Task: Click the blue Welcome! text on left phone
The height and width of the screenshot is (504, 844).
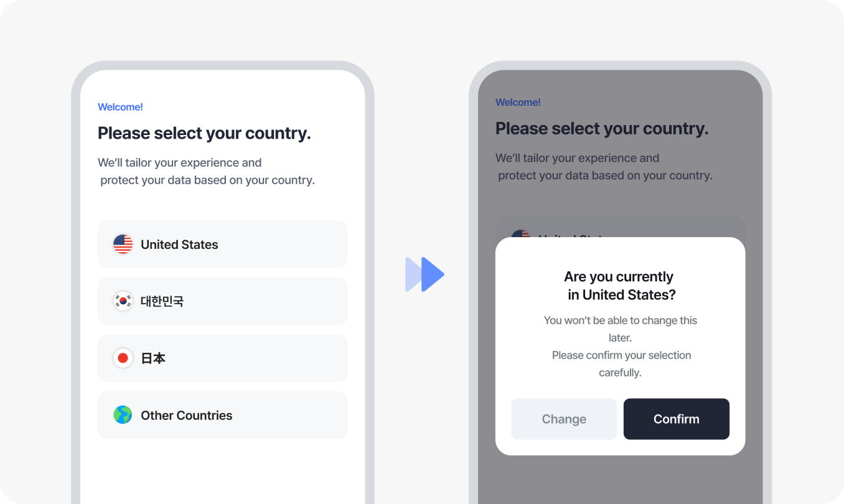Action: [120, 107]
